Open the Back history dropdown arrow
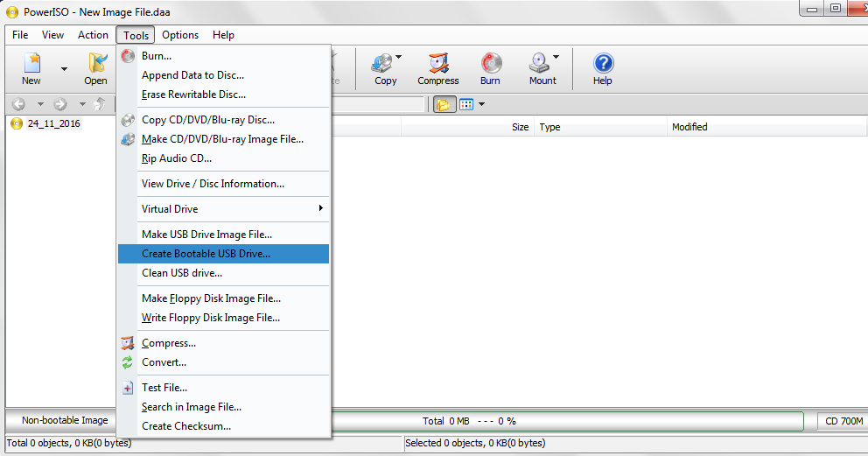Screen dimensions: 868x456 click(x=40, y=104)
